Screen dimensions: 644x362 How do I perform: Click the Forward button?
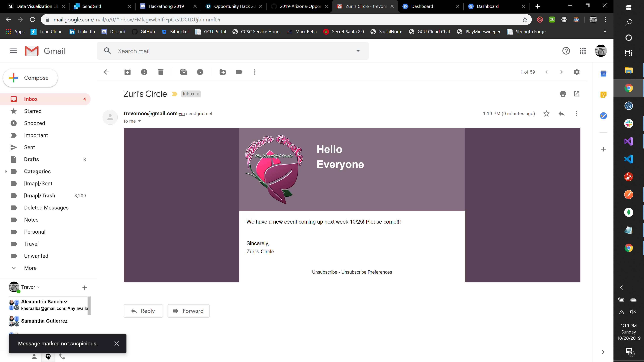(189, 311)
